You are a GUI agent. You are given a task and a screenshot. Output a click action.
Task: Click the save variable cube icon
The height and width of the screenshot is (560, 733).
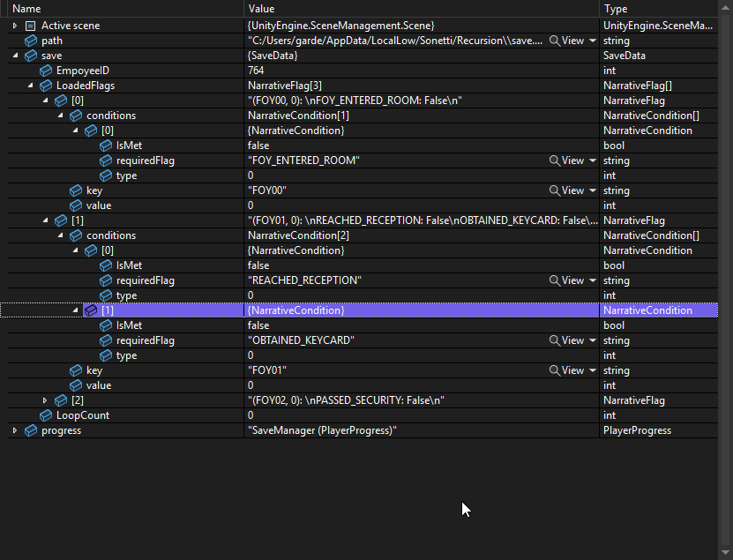click(x=31, y=56)
